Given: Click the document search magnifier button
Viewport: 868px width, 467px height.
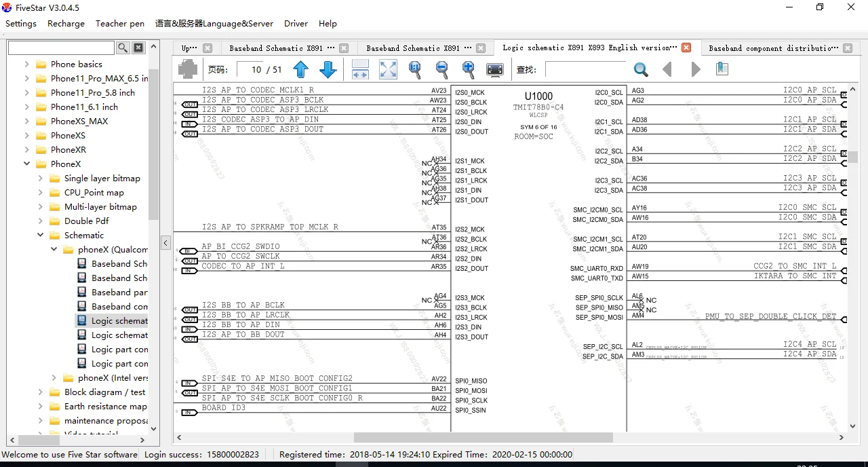Looking at the screenshot, I should pyautogui.click(x=641, y=69).
